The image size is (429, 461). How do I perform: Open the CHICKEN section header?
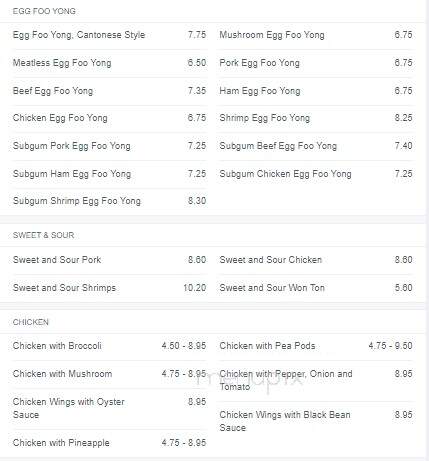click(x=31, y=322)
